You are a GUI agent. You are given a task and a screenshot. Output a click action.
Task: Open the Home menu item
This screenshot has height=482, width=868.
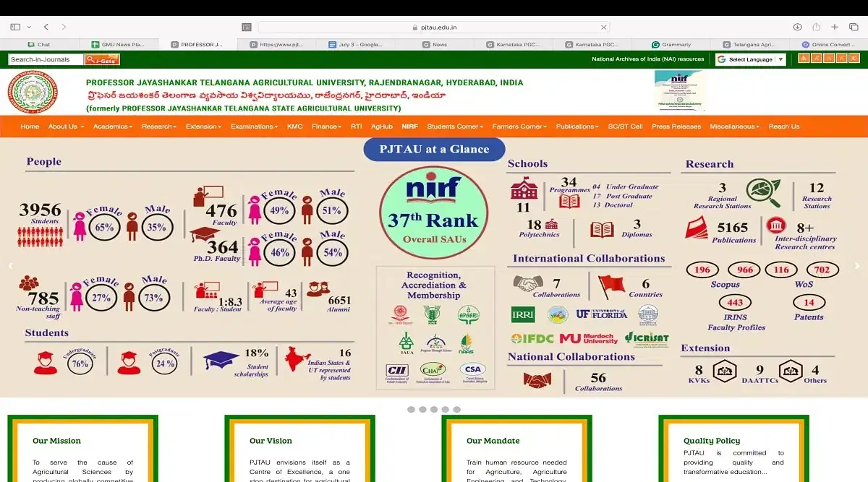click(30, 126)
